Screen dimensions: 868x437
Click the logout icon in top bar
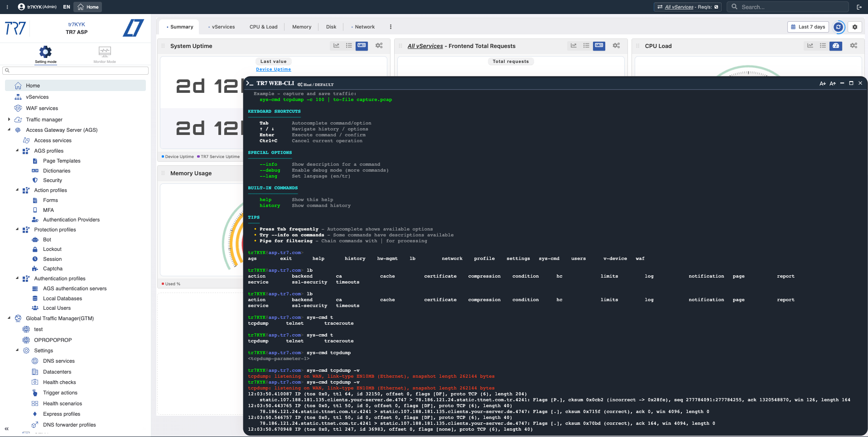tap(859, 7)
